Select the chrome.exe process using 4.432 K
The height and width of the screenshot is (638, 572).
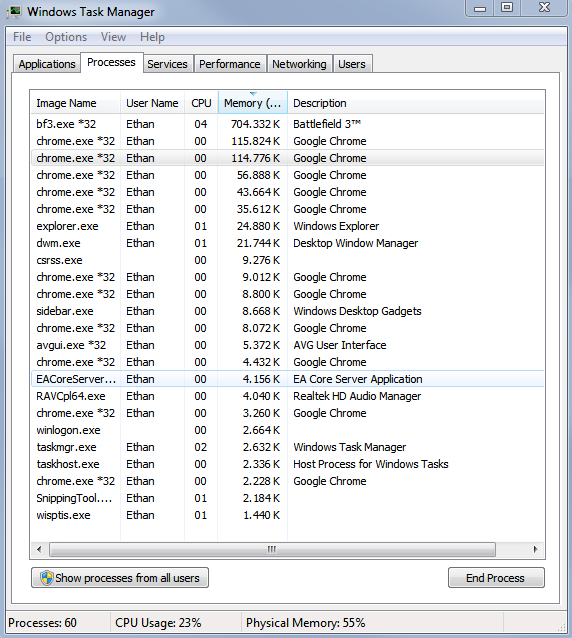[x=287, y=362]
